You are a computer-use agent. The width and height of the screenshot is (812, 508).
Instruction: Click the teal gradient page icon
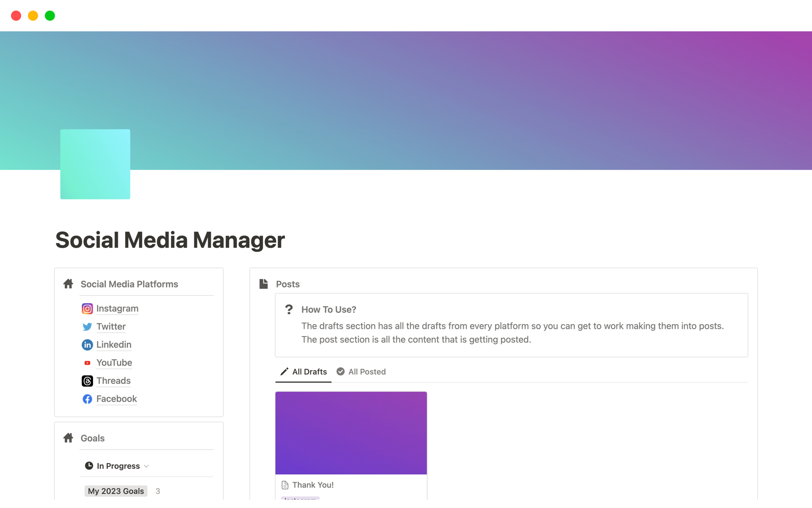click(95, 164)
